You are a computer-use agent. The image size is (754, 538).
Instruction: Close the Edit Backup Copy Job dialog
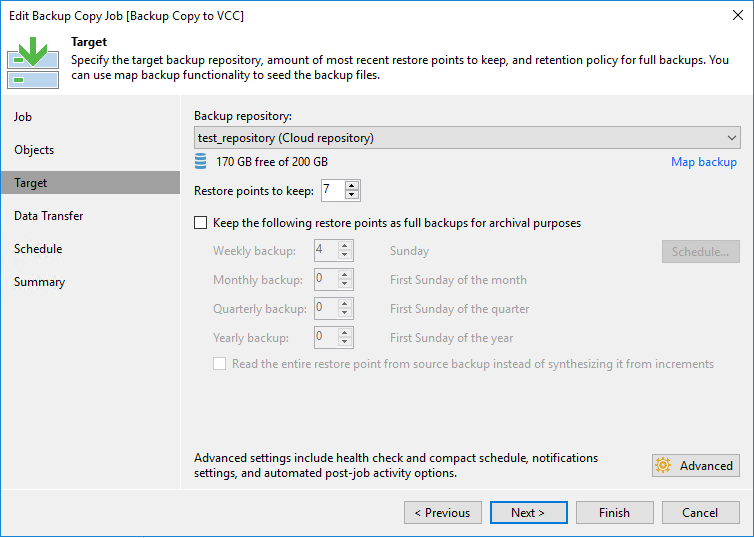pos(738,15)
